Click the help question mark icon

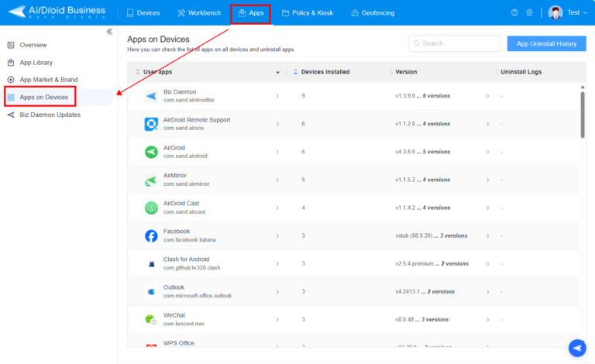coord(514,12)
